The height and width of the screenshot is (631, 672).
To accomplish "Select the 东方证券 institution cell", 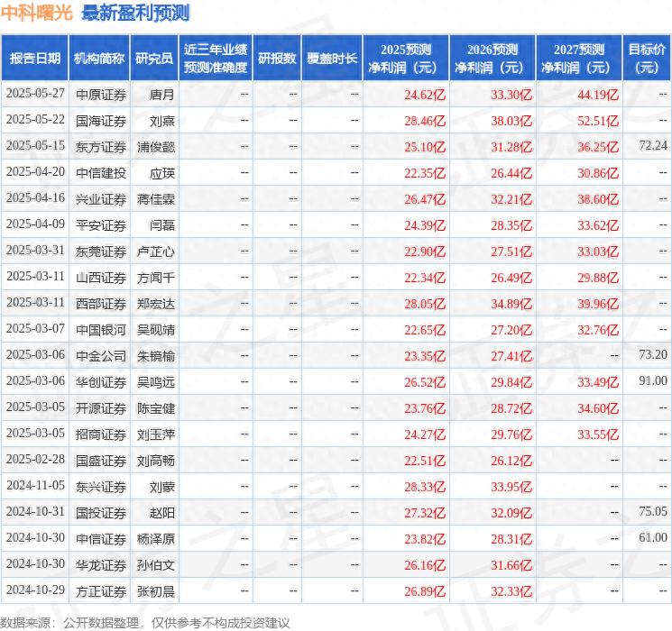I will (101, 147).
